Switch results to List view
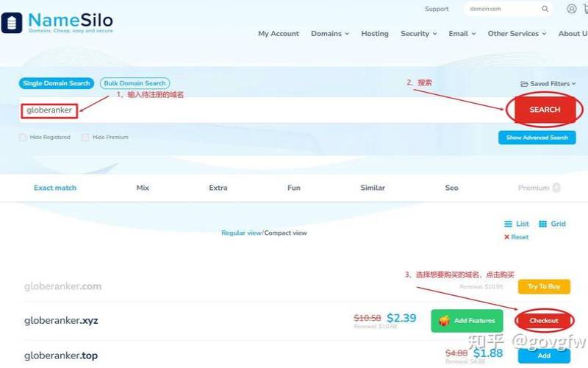 point(517,224)
